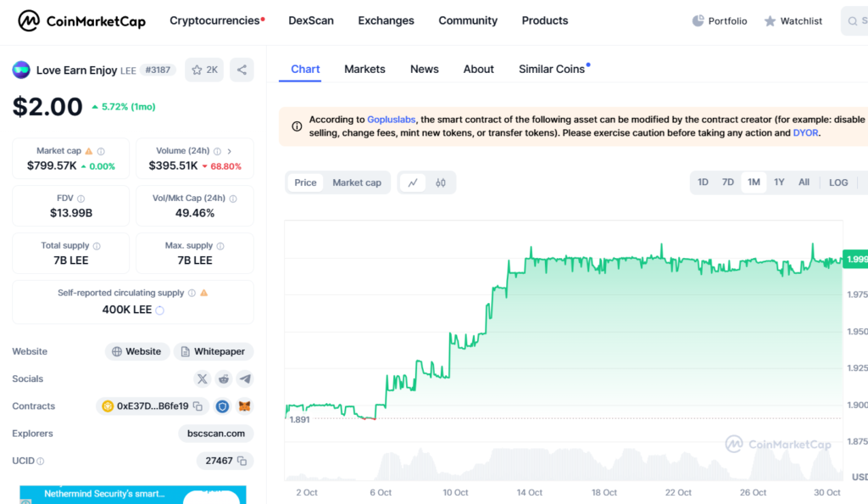Switch to the News tab

(425, 70)
